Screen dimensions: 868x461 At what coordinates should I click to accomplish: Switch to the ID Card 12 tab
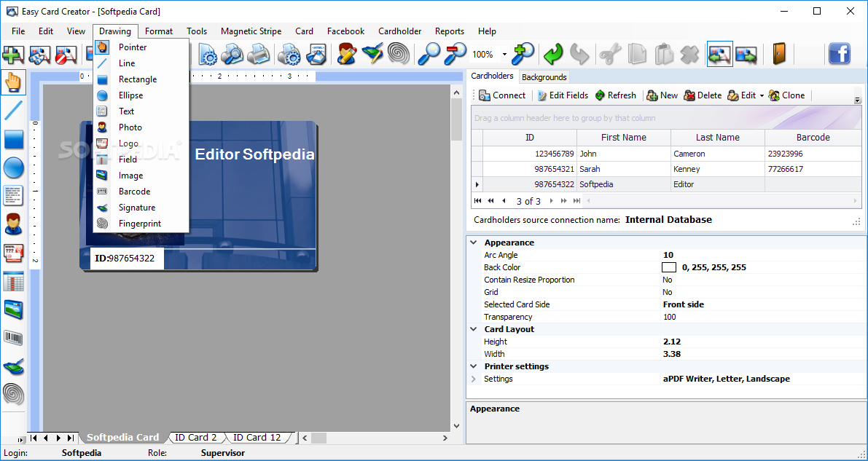[257, 437]
